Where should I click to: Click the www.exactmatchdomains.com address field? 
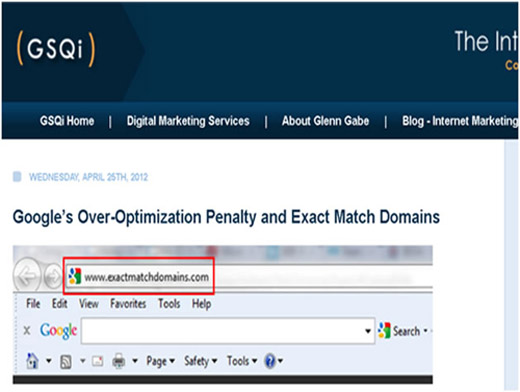(x=146, y=277)
